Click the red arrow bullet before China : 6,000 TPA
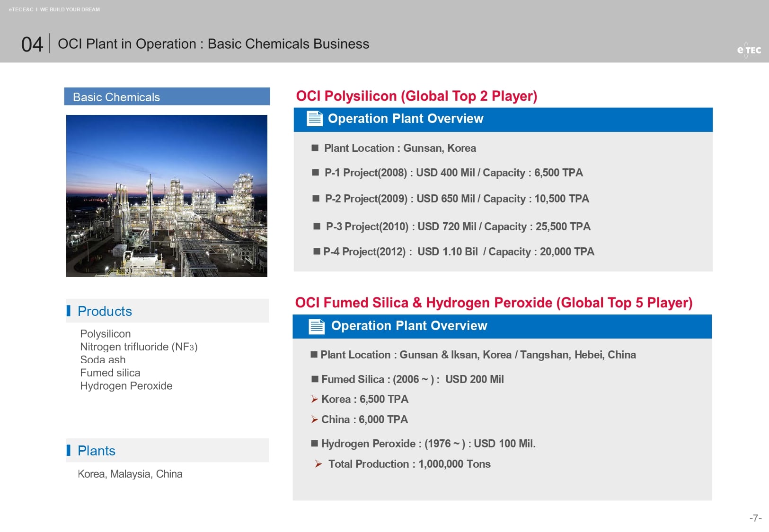The image size is (769, 532). tap(315, 419)
